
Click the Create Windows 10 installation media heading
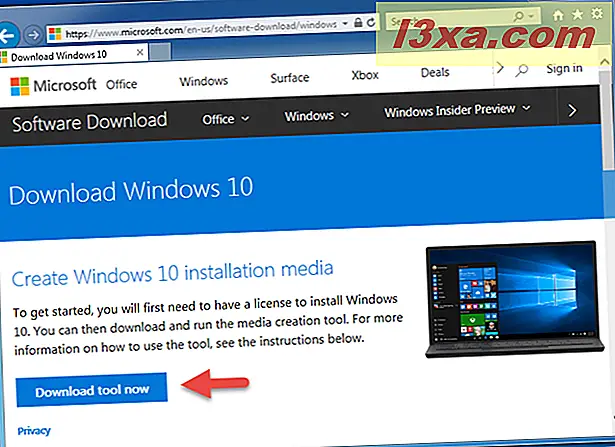[x=173, y=274]
